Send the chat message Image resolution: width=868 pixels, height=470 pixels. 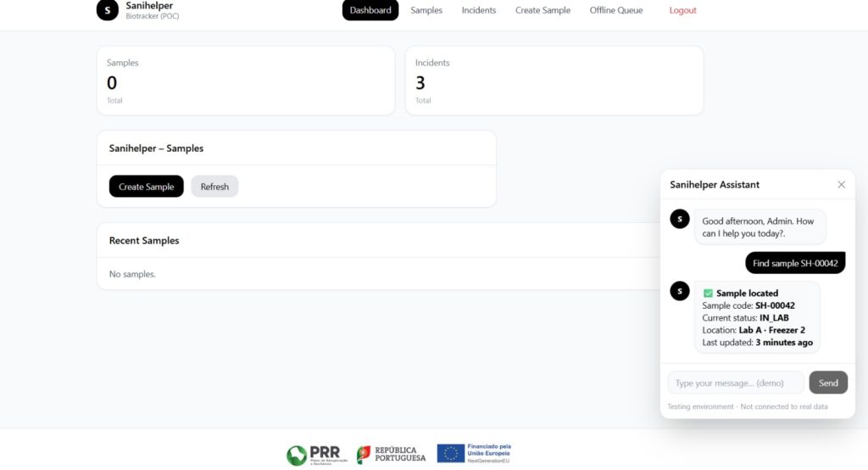coord(827,383)
